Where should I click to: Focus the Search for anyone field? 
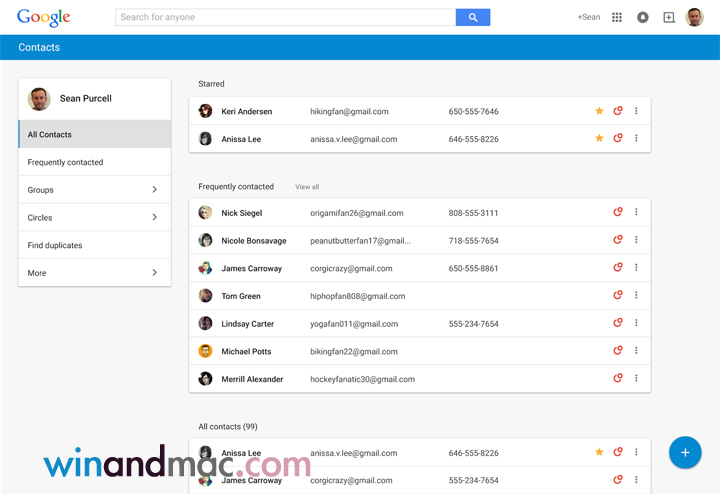285,17
